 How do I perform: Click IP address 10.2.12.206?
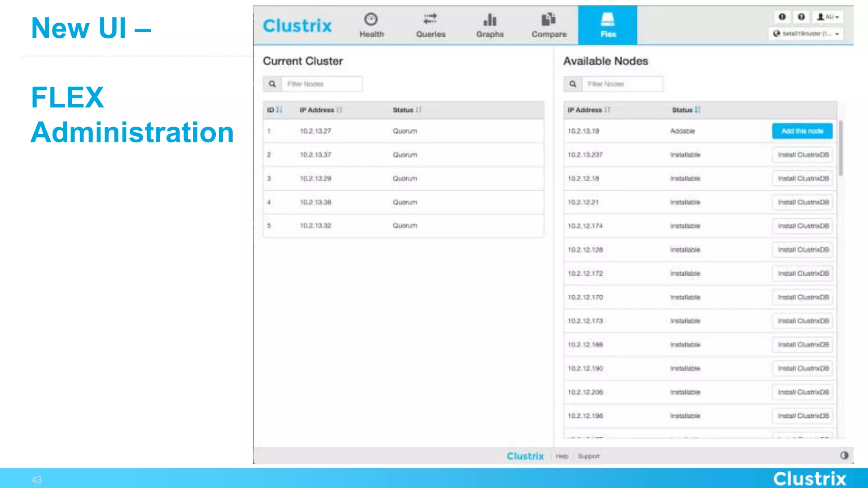click(585, 392)
